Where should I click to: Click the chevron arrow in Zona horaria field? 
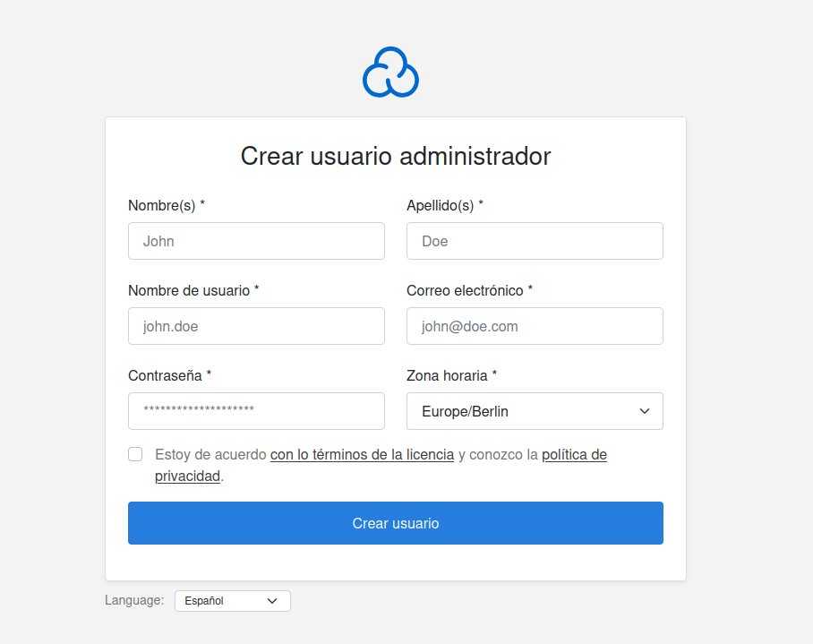tap(644, 411)
